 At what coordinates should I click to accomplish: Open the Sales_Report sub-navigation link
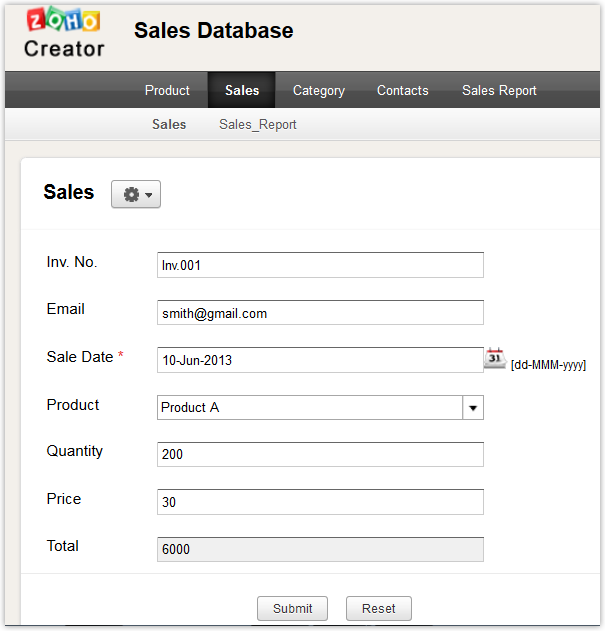[x=258, y=125]
